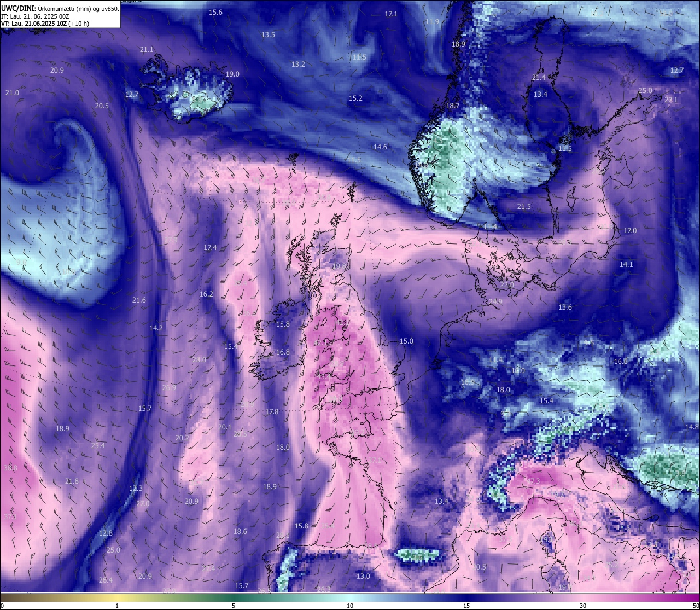
Task: Click the map value 18.7 on Norway's coast
Action: [x=453, y=106]
